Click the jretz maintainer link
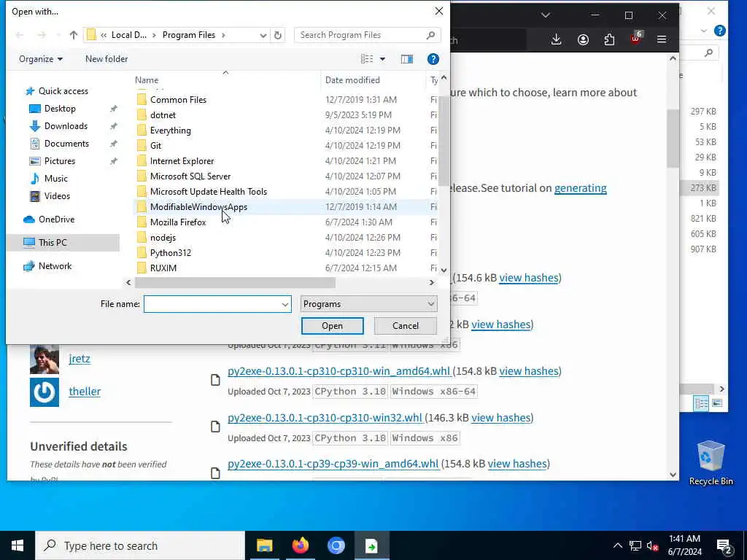Viewport: 747px width, 560px height. [x=80, y=359]
